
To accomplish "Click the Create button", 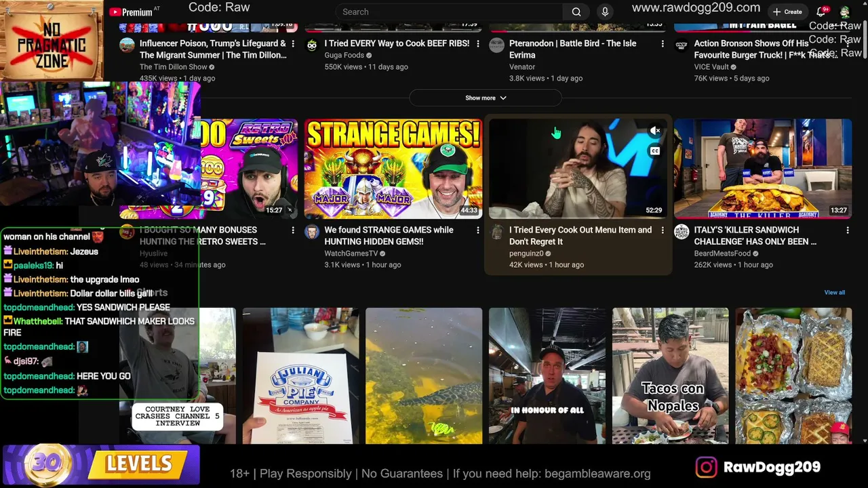I will (x=787, y=12).
